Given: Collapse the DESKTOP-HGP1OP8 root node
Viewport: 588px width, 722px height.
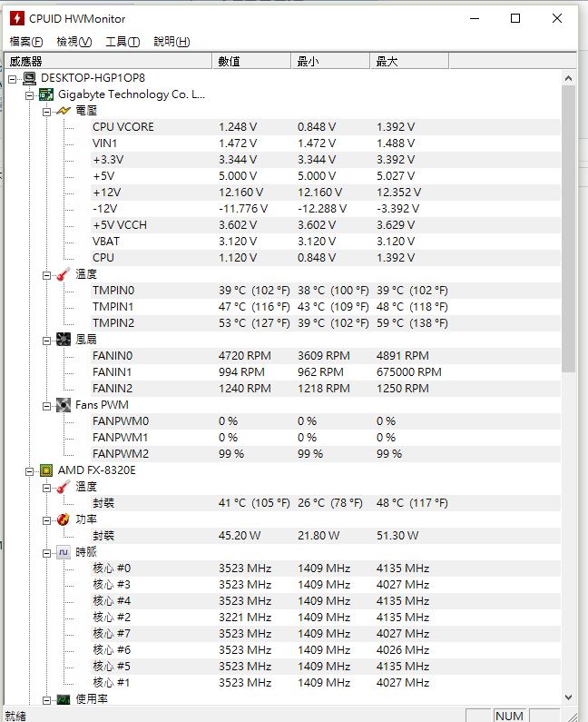Looking at the screenshot, I should pos(13,79).
